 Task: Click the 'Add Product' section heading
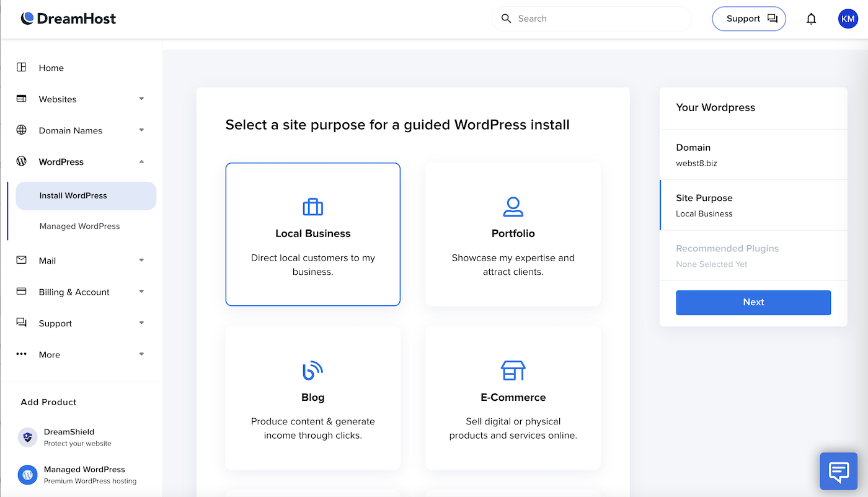point(48,402)
